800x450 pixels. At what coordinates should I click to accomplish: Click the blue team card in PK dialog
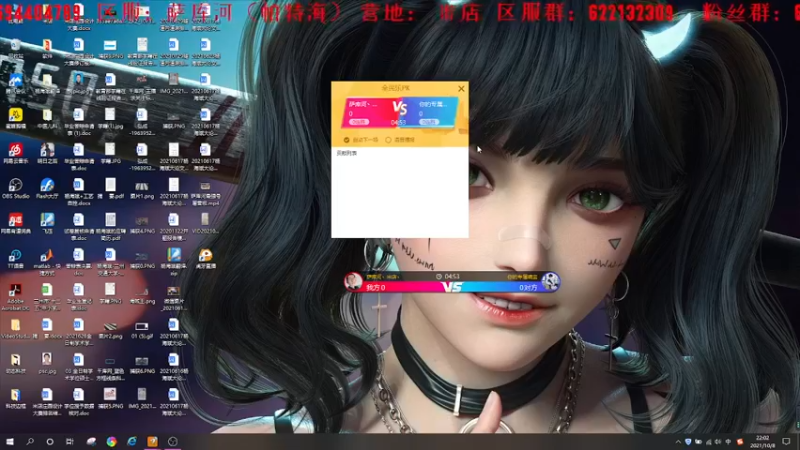pyautogui.click(x=431, y=112)
